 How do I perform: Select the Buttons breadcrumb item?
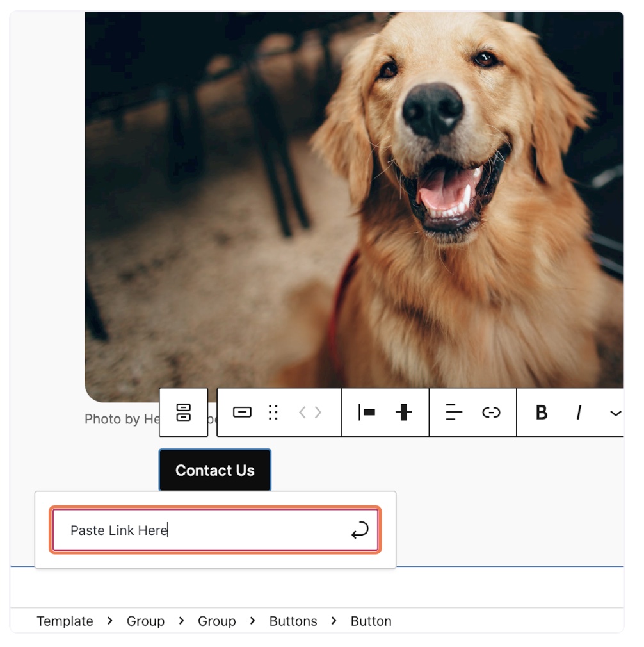click(x=293, y=621)
